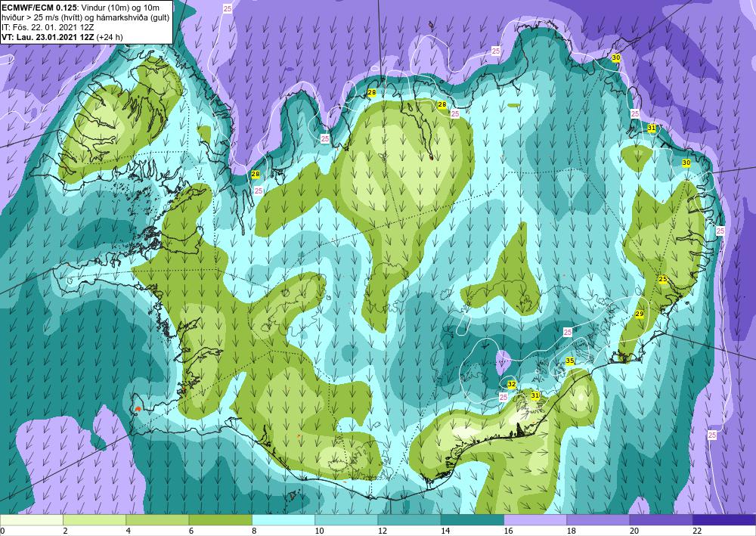Click the 8–10 m/s light cyan swatch
756x536 pixels.
(283, 520)
